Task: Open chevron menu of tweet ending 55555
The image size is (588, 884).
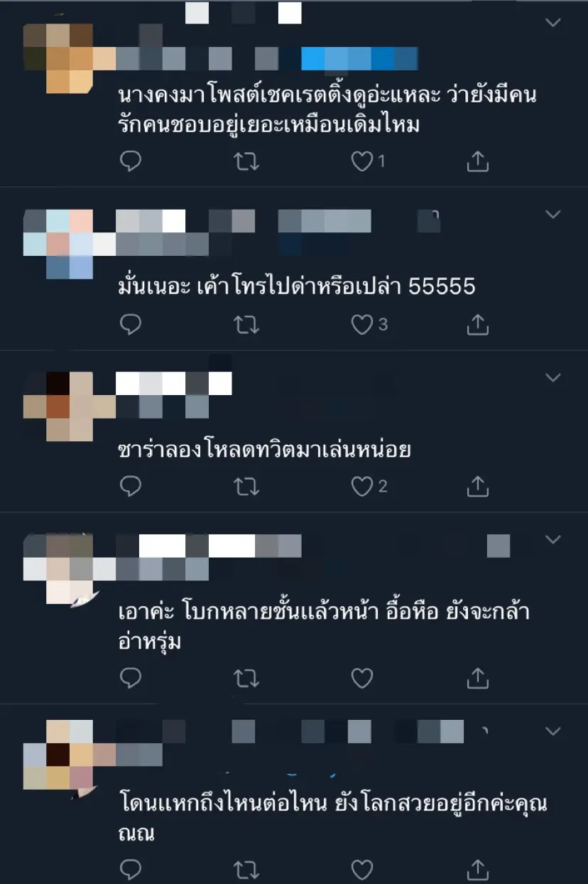Action: 552,214
